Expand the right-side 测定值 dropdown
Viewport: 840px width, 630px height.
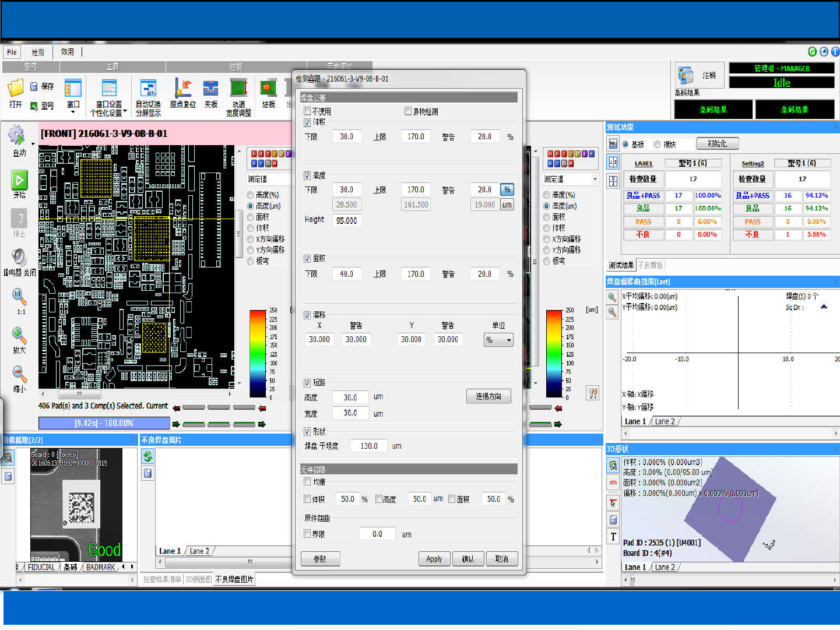click(595, 179)
